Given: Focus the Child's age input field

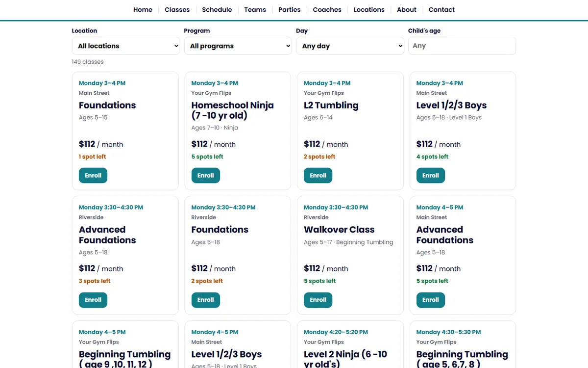Looking at the screenshot, I should (x=462, y=46).
